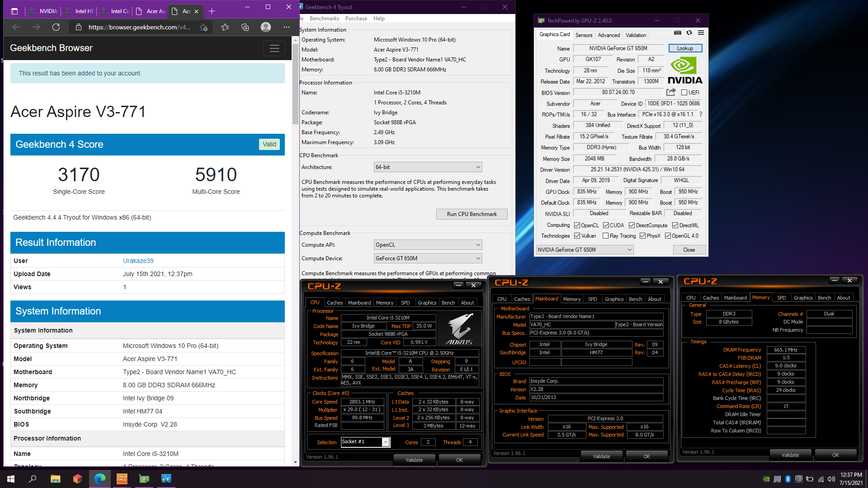This screenshot has height=488, width=868.
Task: Click the Lookup button in GPU-Z
Action: coord(685,48)
